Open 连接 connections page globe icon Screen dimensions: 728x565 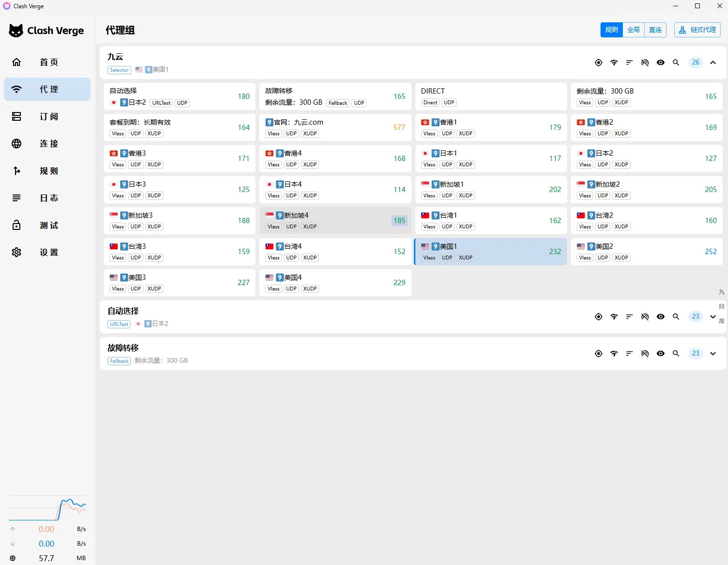tap(16, 144)
